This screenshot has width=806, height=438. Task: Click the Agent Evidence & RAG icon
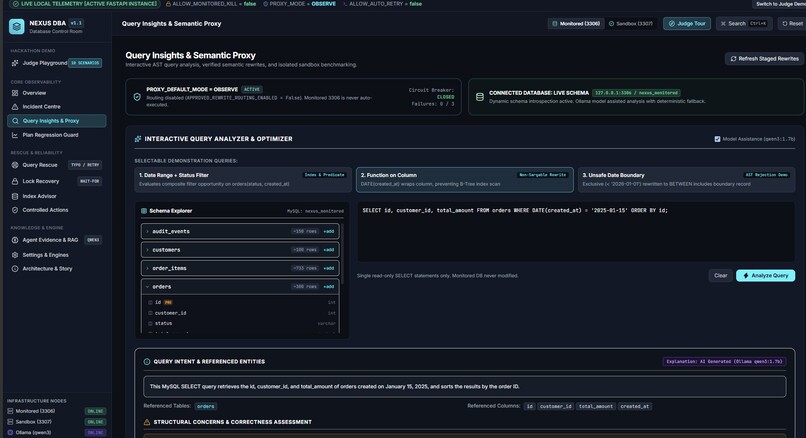[x=15, y=240]
